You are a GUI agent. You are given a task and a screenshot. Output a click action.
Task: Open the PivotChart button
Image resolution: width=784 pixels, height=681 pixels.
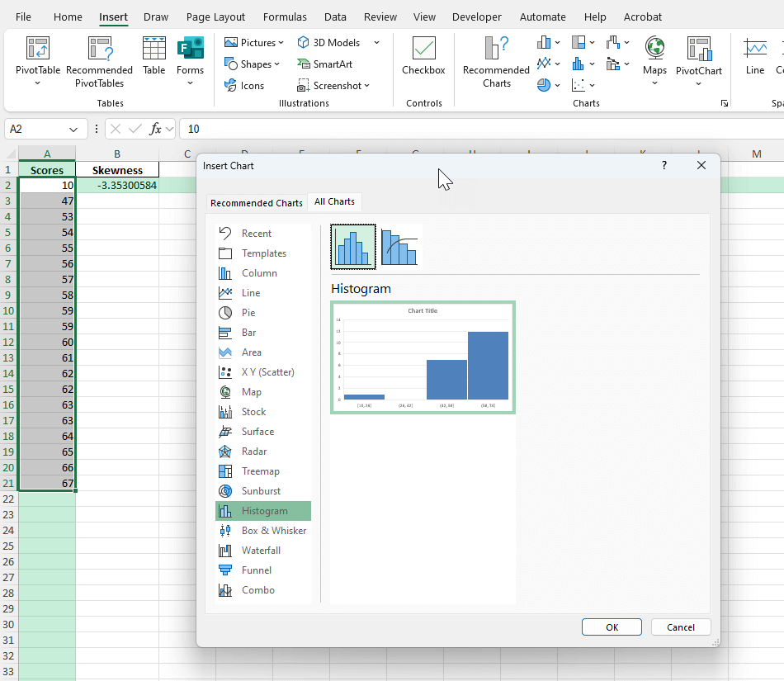(698, 61)
